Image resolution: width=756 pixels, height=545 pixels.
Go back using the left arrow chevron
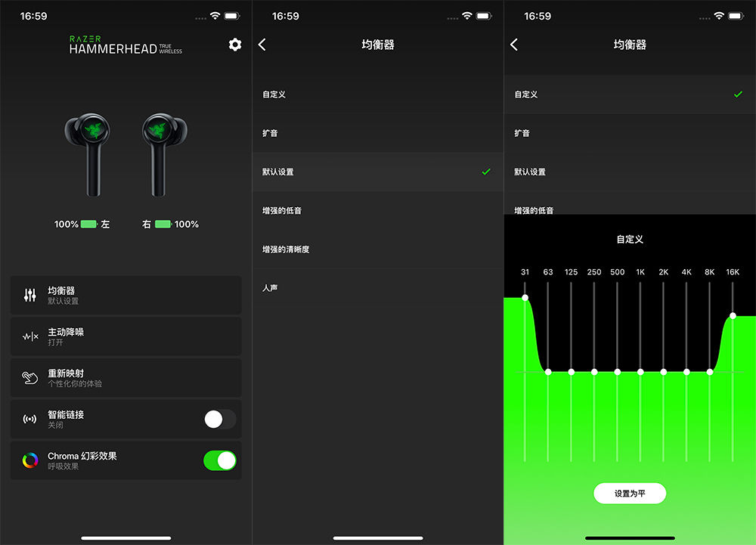coord(262,45)
